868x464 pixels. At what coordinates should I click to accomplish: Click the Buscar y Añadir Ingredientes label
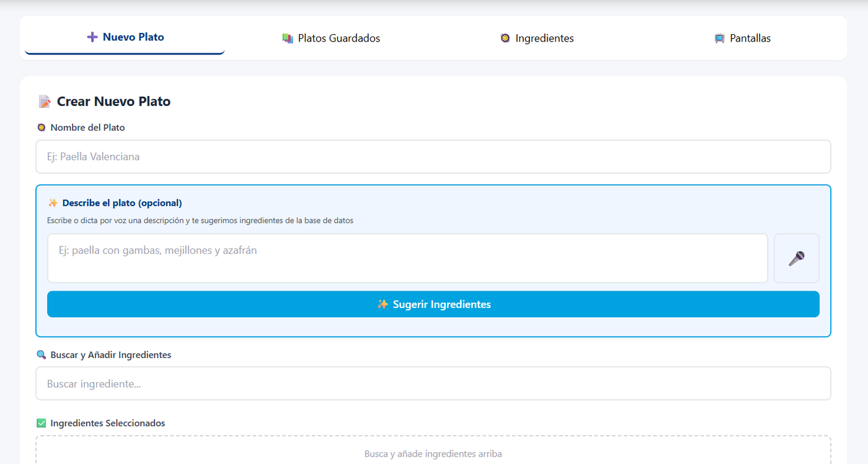(x=111, y=355)
